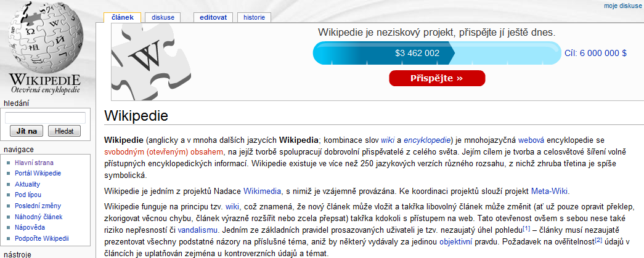
Task: Open the editovat tab
Action: (x=213, y=17)
